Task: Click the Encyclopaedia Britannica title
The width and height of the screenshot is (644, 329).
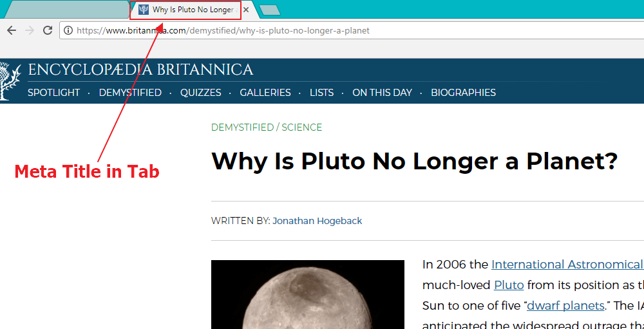Action: 140,70
